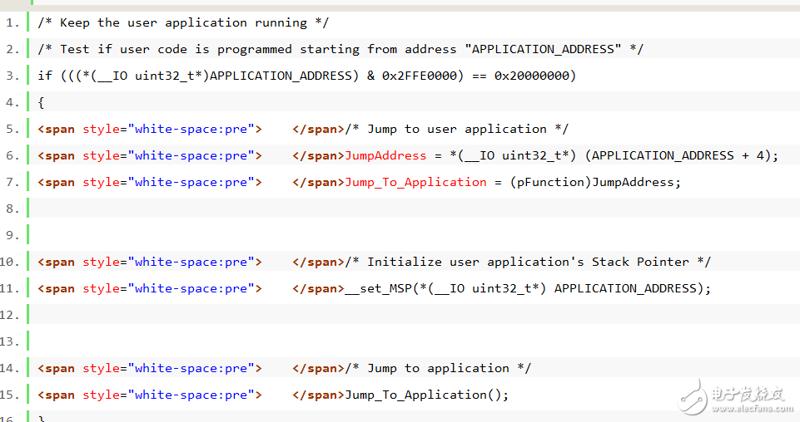The width and height of the screenshot is (800, 422).
Task: Click comment 'Keep the user application running'
Action: pos(183,23)
